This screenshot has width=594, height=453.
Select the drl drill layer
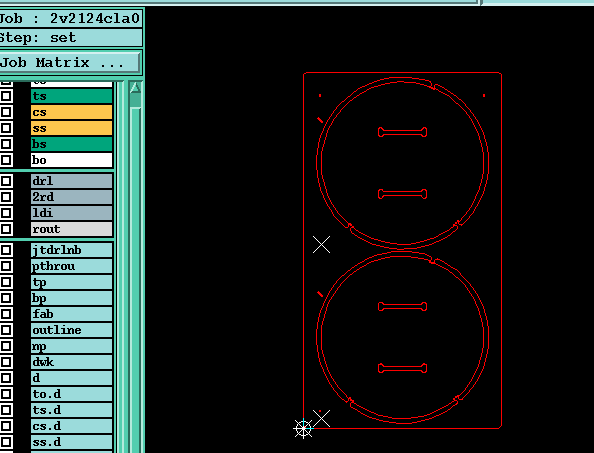coord(72,181)
